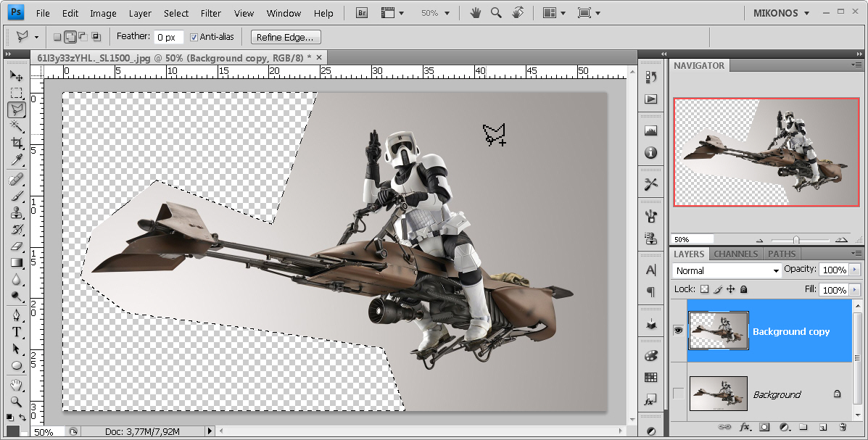Choose Intersect with selection mode
Image resolution: width=868 pixels, height=440 pixels.
click(96, 37)
